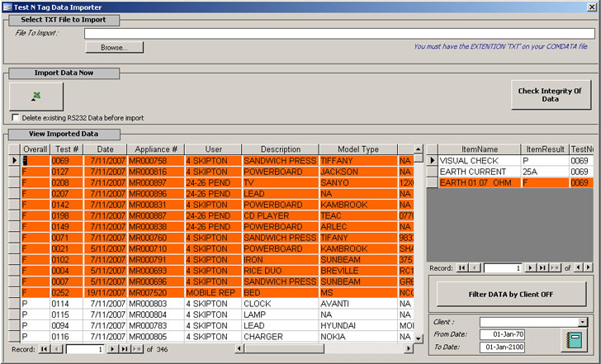Toggle Delete existing RS232 Data before import
The image size is (601, 364).
pos(16,117)
